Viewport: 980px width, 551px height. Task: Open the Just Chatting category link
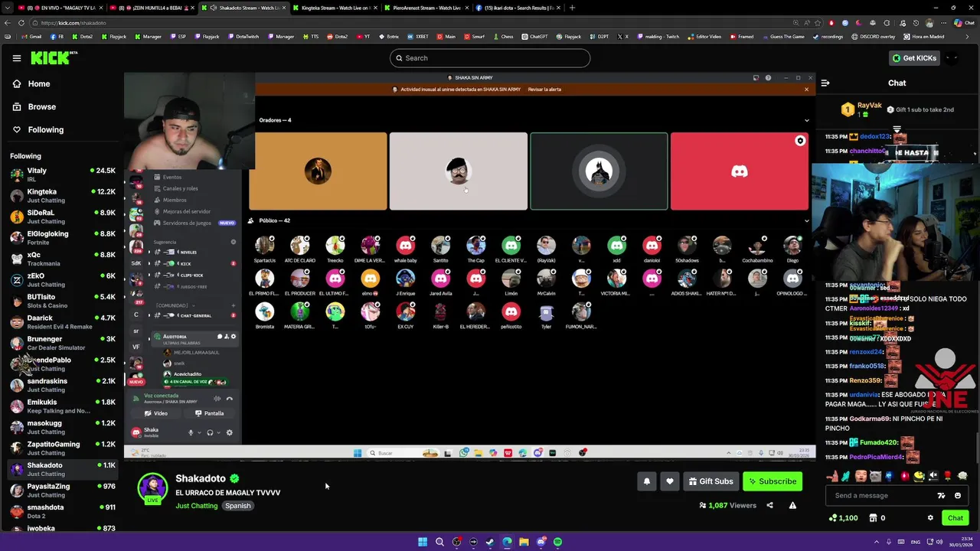197,506
